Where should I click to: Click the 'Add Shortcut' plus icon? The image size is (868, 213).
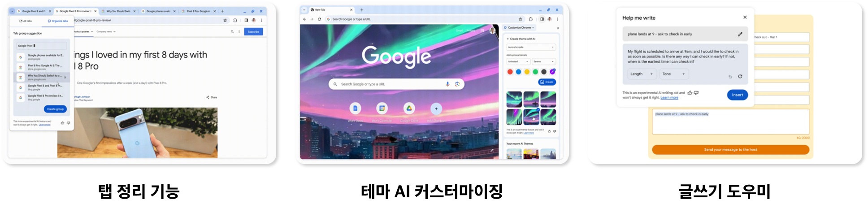(x=436, y=108)
